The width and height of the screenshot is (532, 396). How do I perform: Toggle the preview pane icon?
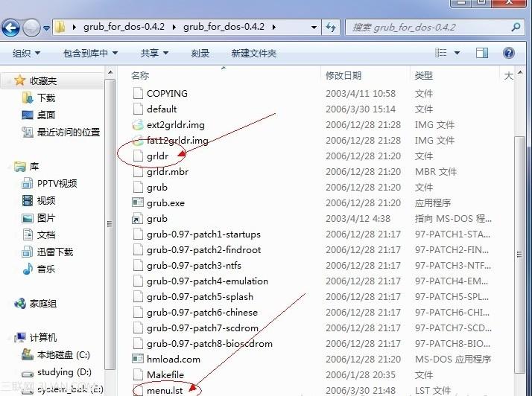tap(482, 53)
